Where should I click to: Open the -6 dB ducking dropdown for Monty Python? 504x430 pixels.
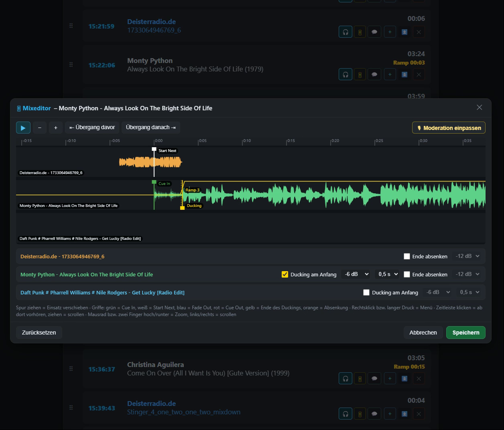click(x=356, y=274)
